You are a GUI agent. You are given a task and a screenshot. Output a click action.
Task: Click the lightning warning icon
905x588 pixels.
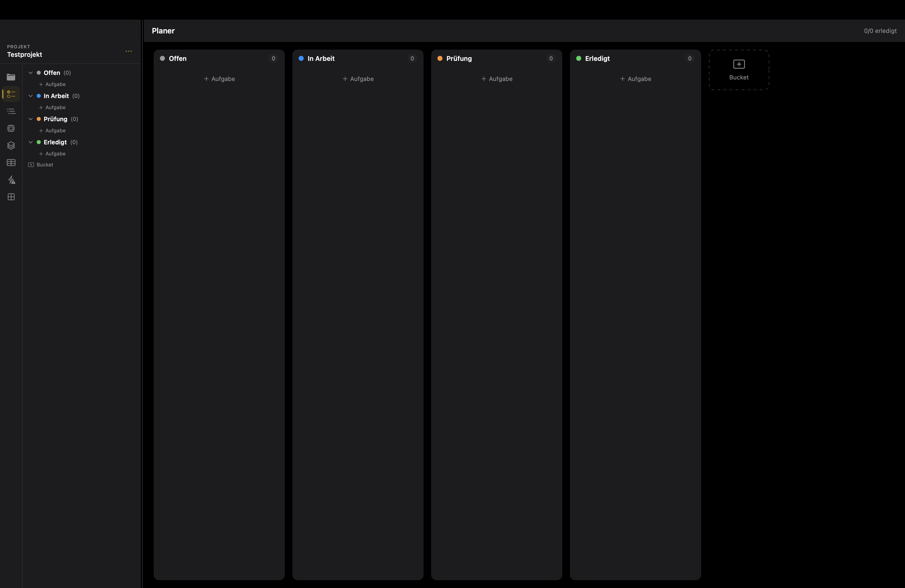point(11,180)
